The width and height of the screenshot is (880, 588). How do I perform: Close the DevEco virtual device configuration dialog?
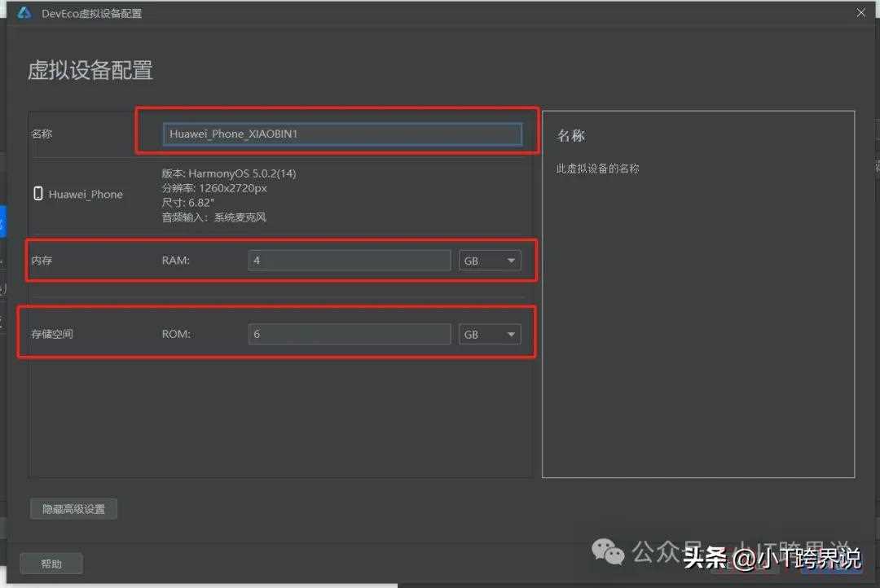[x=860, y=12]
